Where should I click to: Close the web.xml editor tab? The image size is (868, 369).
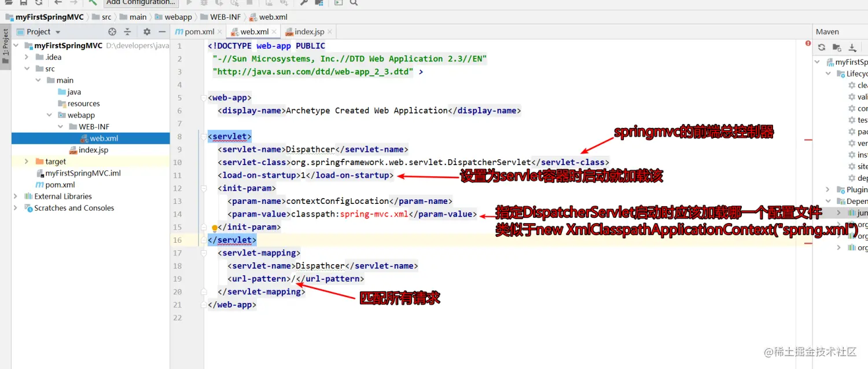click(x=274, y=32)
